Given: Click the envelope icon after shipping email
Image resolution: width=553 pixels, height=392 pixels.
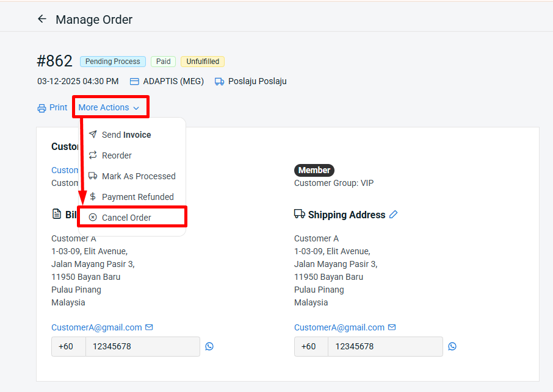Looking at the screenshot, I should 392,327.
